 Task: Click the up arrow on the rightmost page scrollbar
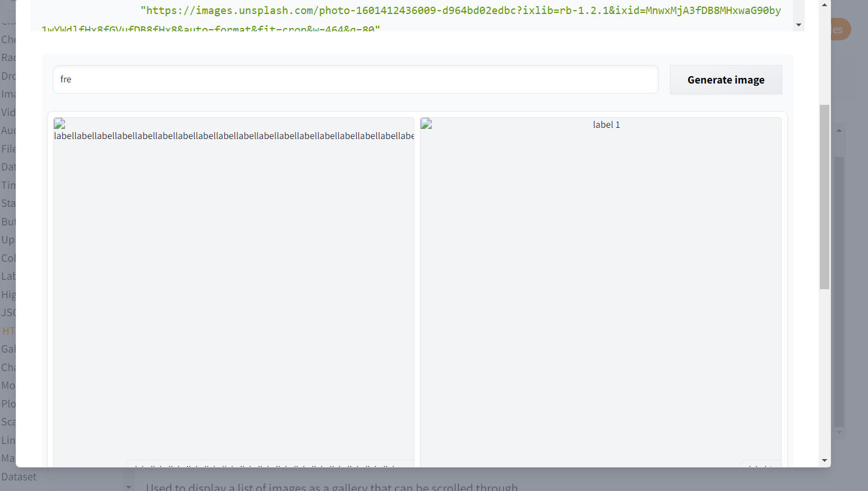824,4
